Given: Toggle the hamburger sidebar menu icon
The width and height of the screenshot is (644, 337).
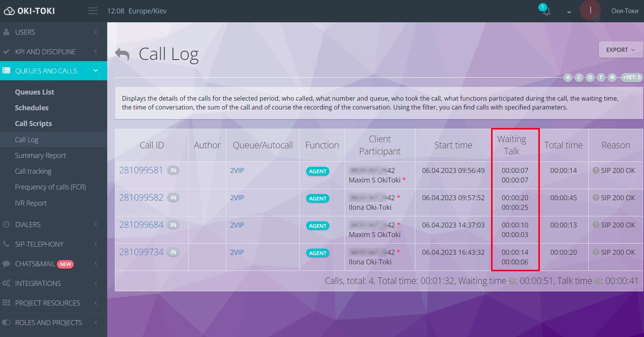Looking at the screenshot, I should [93, 11].
